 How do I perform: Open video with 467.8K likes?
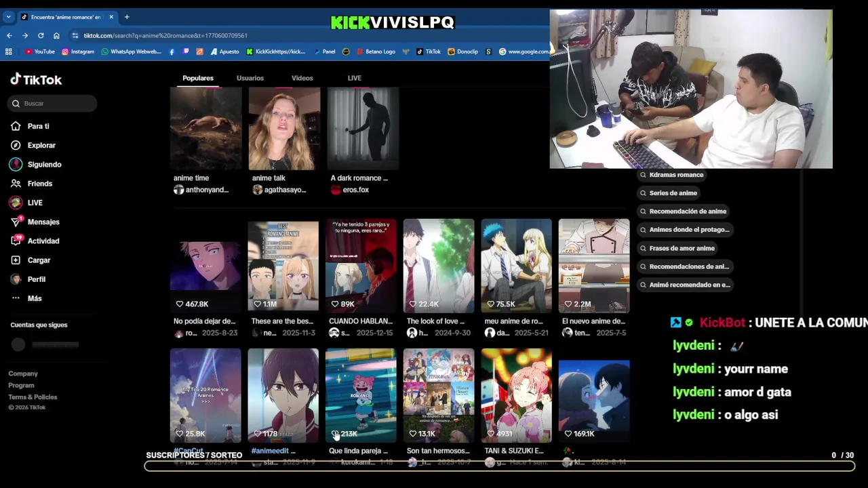click(205, 266)
